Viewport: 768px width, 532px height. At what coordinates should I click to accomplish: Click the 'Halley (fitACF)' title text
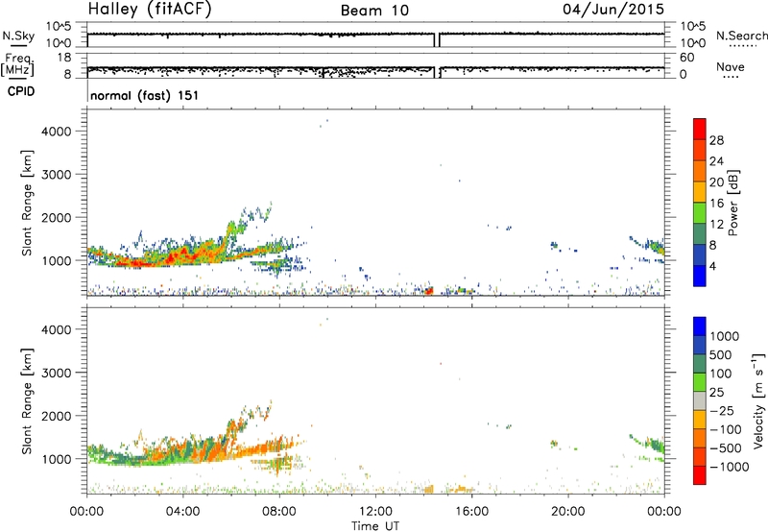[x=150, y=10]
